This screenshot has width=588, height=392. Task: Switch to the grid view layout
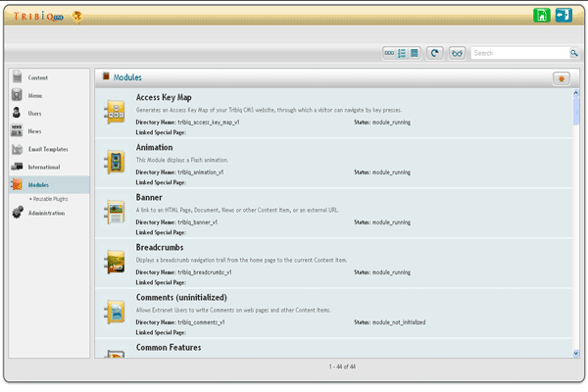414,53
